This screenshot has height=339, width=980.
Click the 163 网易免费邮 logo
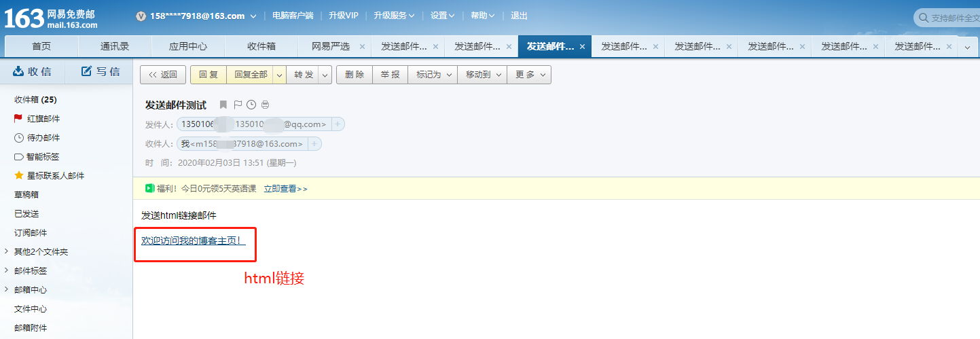click(51, 17)
